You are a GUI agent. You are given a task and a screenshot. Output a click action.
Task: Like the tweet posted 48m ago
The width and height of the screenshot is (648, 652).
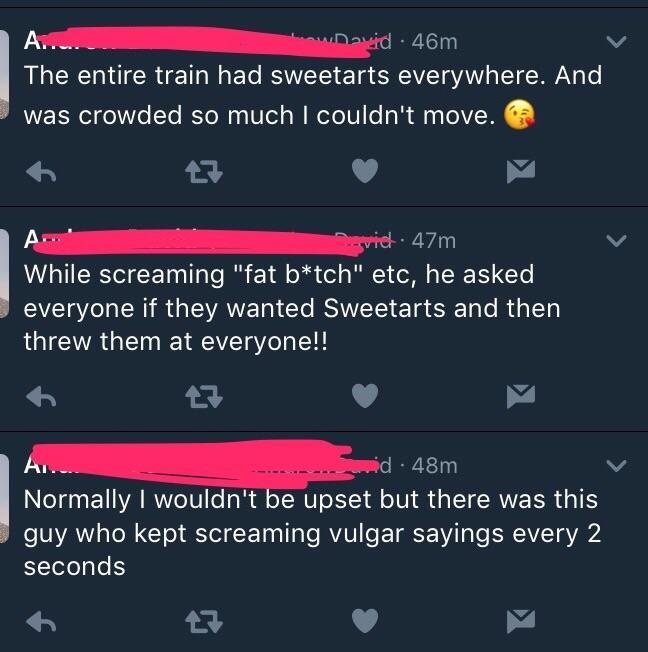(x=367, y=621)
